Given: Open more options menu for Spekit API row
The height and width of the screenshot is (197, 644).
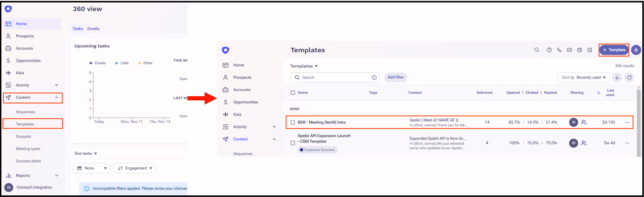Looking at the screenshot, I should [x=627, y=143].
